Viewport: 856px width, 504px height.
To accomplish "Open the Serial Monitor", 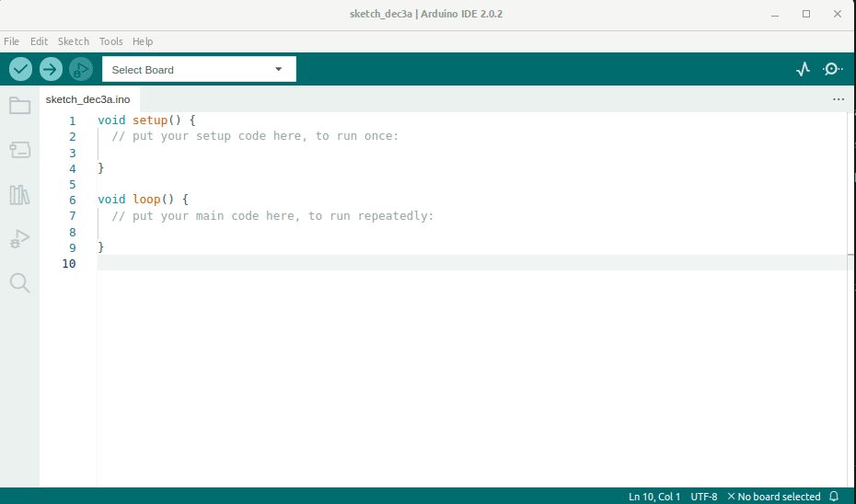I will pos(833,69).
